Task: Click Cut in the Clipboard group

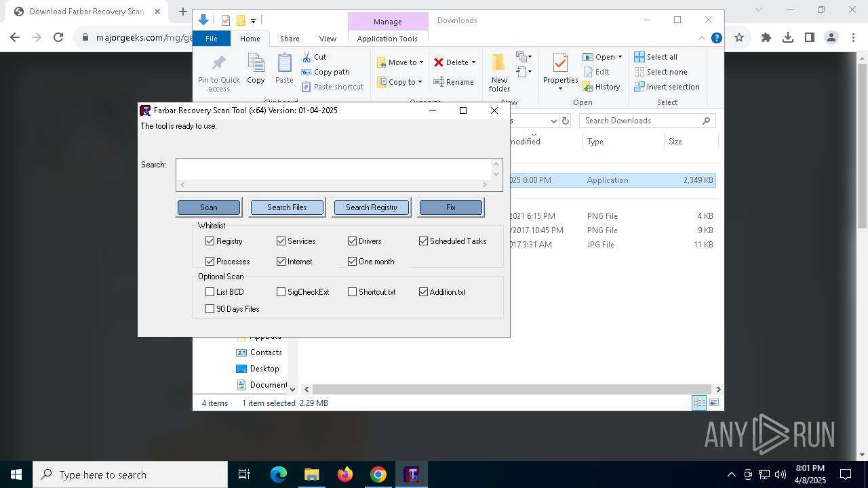Action: pos(314,57)
